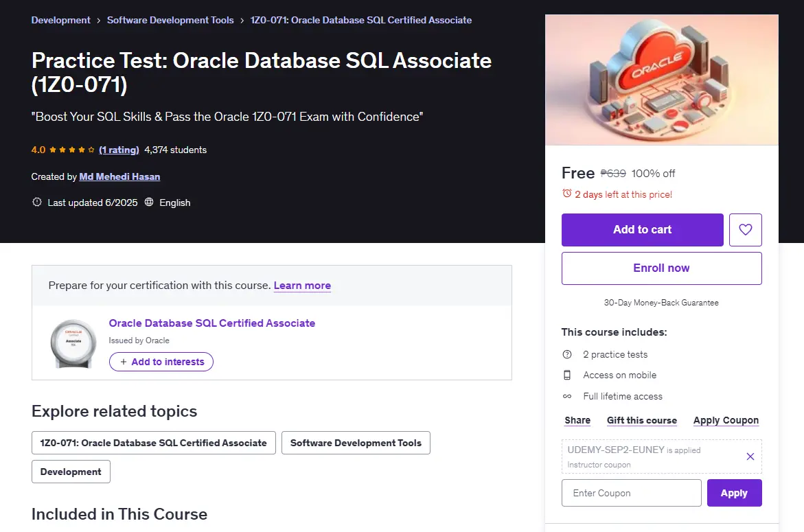Select the 1Z0-071 related topic chip
Image resolution: width=804 pixels, height=532 pixels.
(153, 443)
